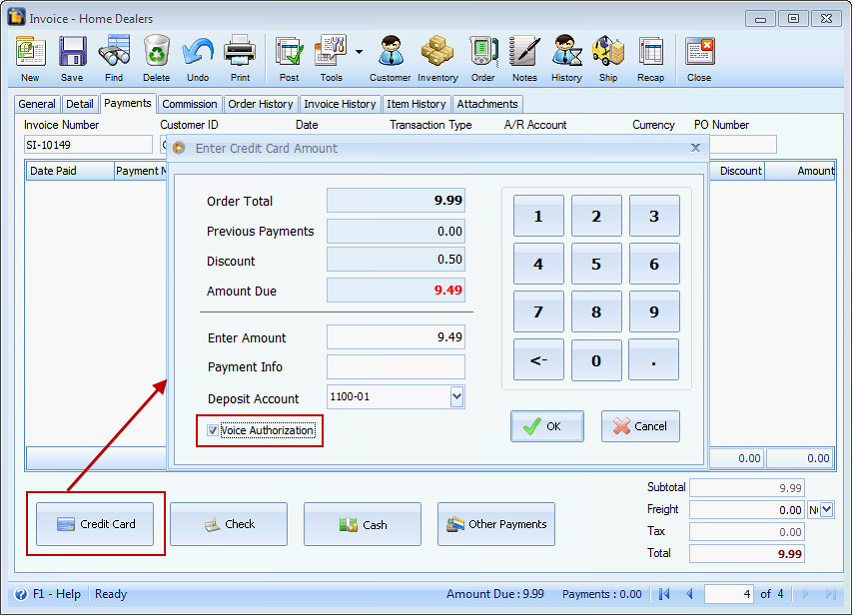Confirm the amount with the OK button
Viewport: 853px width, 616px height.
[x=547, y=426]
